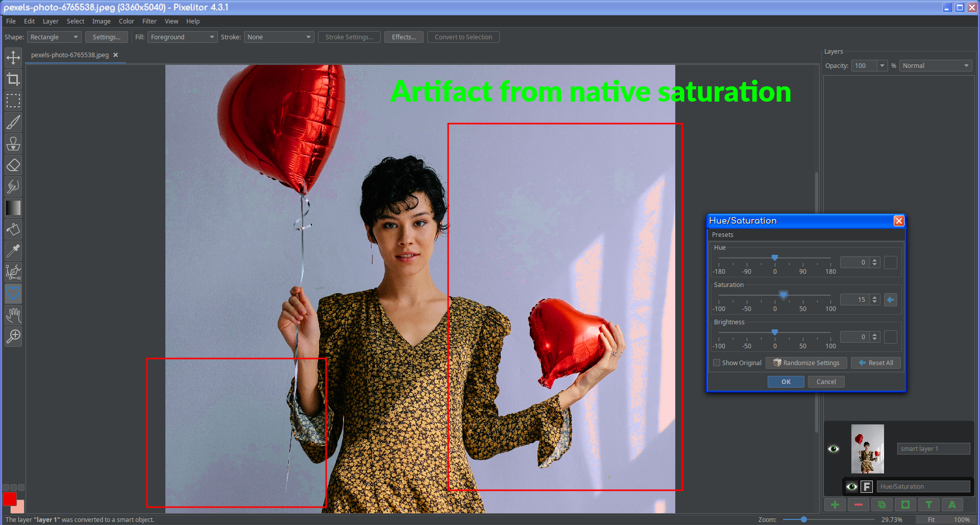Open the Image menu
This screenshot has width=980, height=525.
101,21
